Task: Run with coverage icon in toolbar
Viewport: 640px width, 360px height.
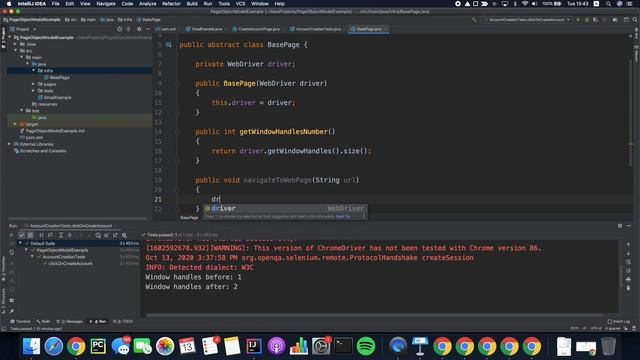Action: click(x=596, y=20)
